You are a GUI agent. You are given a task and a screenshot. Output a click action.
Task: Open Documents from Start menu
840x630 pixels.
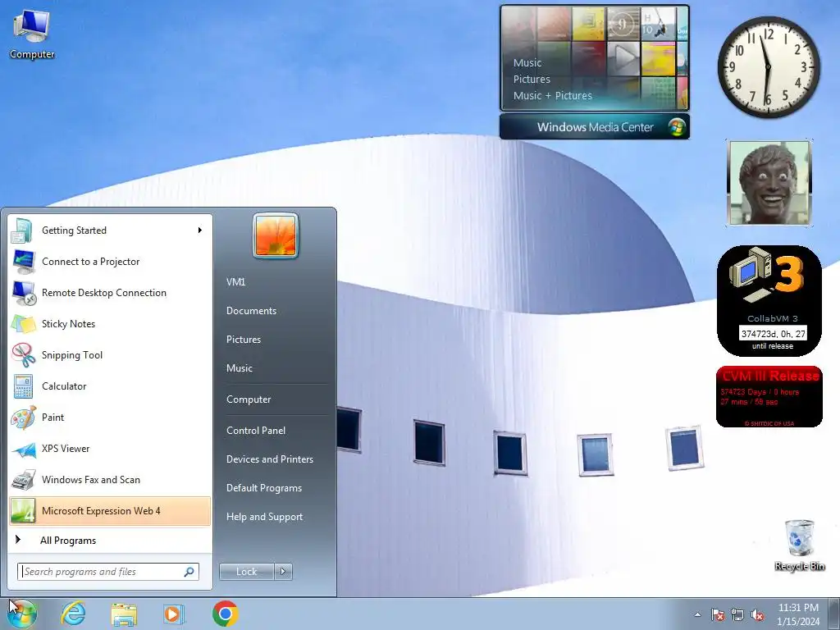[x=251, y=311]
